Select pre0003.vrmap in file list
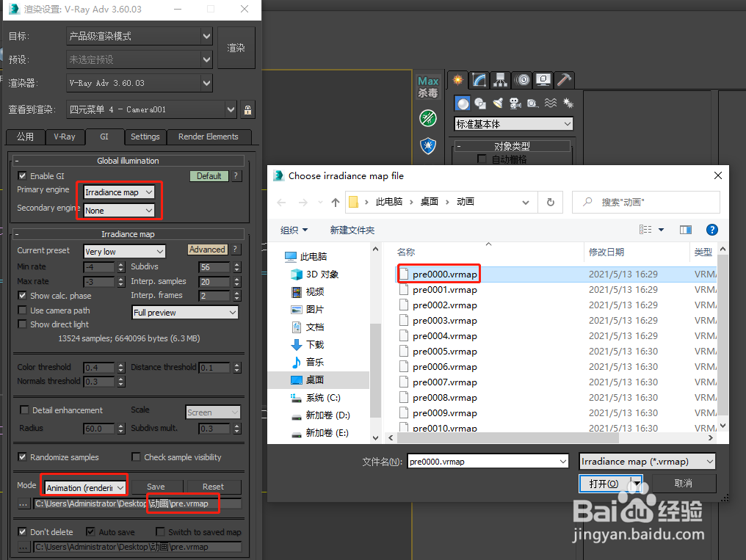This screenshot has height=560, width=746. point(445,321)
